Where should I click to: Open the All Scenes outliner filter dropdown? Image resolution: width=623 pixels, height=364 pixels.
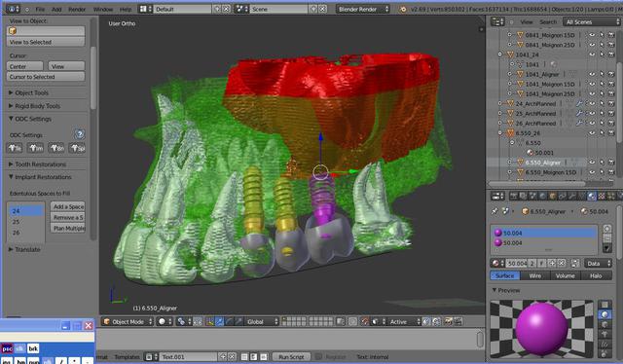[592, 21]
